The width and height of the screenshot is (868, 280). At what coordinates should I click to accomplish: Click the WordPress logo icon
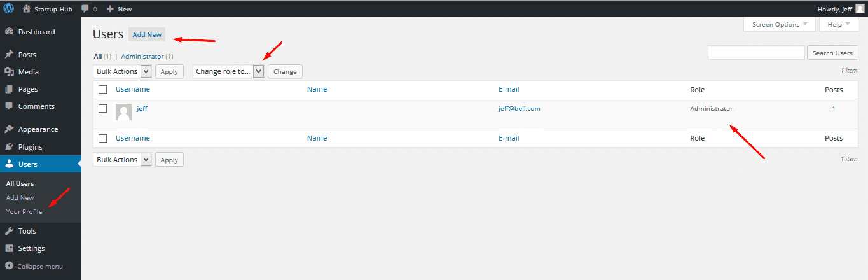click(9, 9)
